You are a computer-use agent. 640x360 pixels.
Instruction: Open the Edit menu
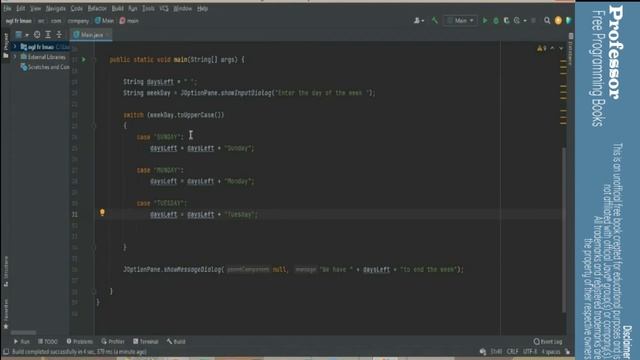coord(21,8)
